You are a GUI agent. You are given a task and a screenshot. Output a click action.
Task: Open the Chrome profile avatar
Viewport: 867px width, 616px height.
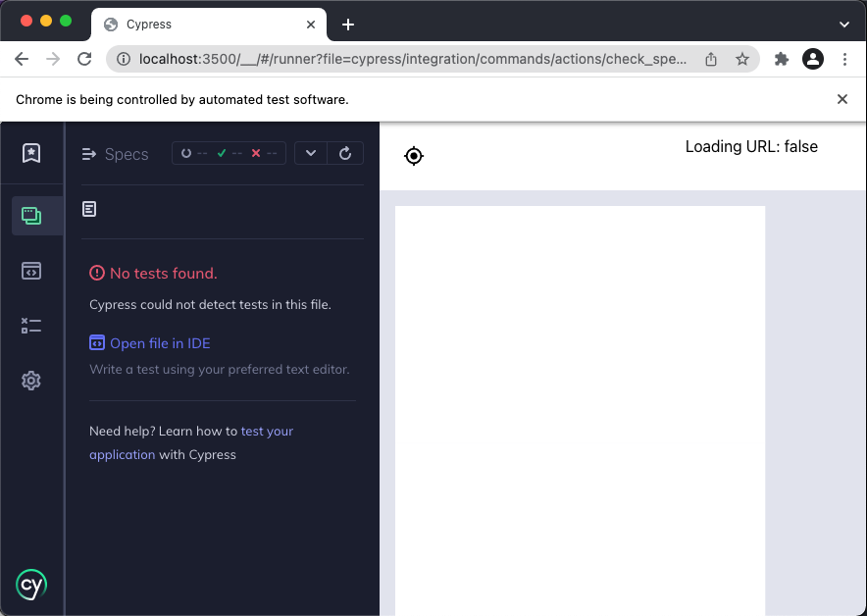(813, 59)
